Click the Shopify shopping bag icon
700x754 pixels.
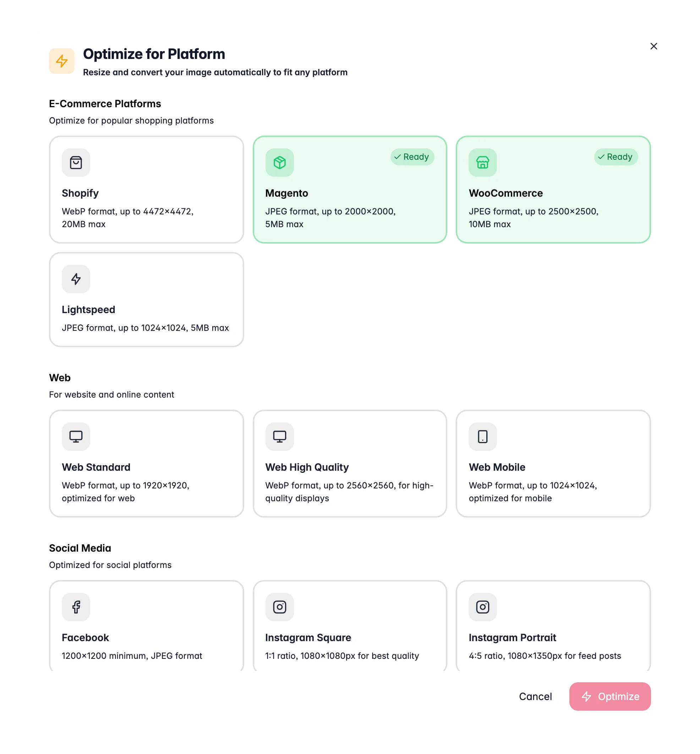click(x=76, y=163)
